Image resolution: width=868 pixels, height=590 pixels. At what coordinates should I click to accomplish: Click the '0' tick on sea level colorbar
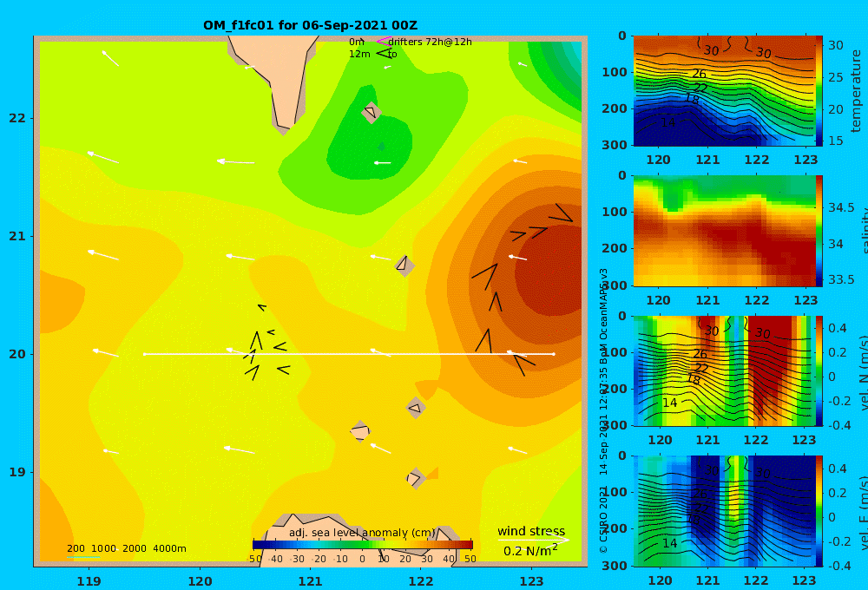[x=362, y=559]
